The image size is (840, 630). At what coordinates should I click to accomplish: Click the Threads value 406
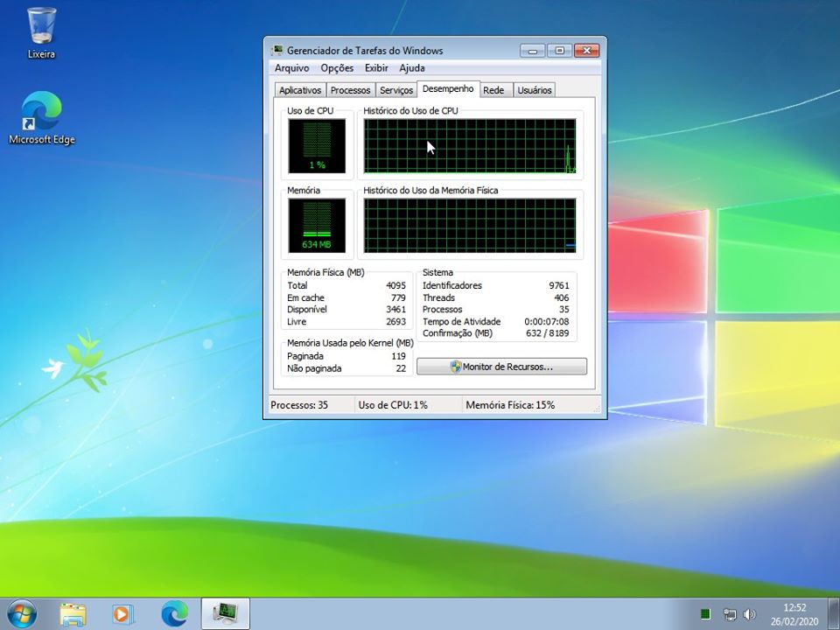562,297
